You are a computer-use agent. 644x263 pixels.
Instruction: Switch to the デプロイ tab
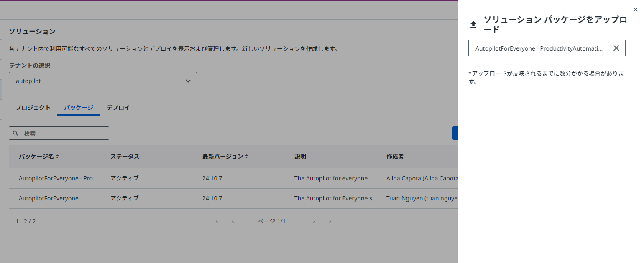click(118, 107)
